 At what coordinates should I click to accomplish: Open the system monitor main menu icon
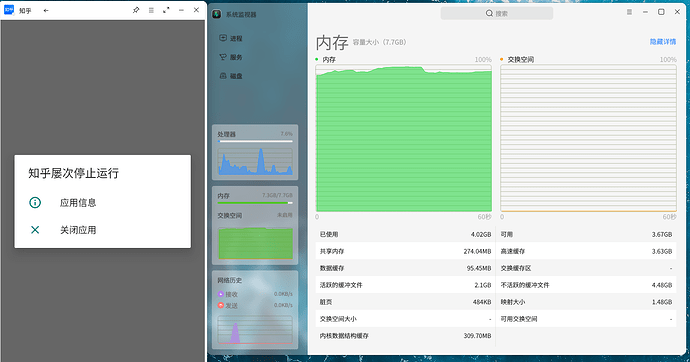pos(629,12)
